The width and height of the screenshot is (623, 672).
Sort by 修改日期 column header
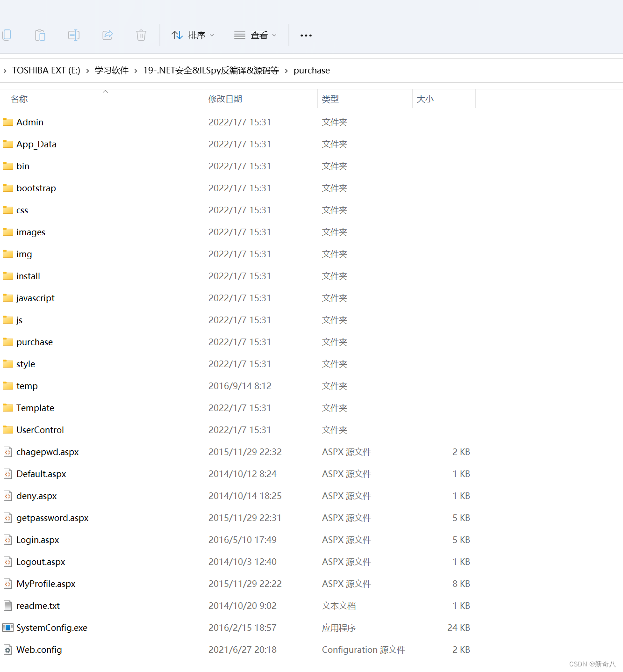pyautogui.click(x=225, y=99)
